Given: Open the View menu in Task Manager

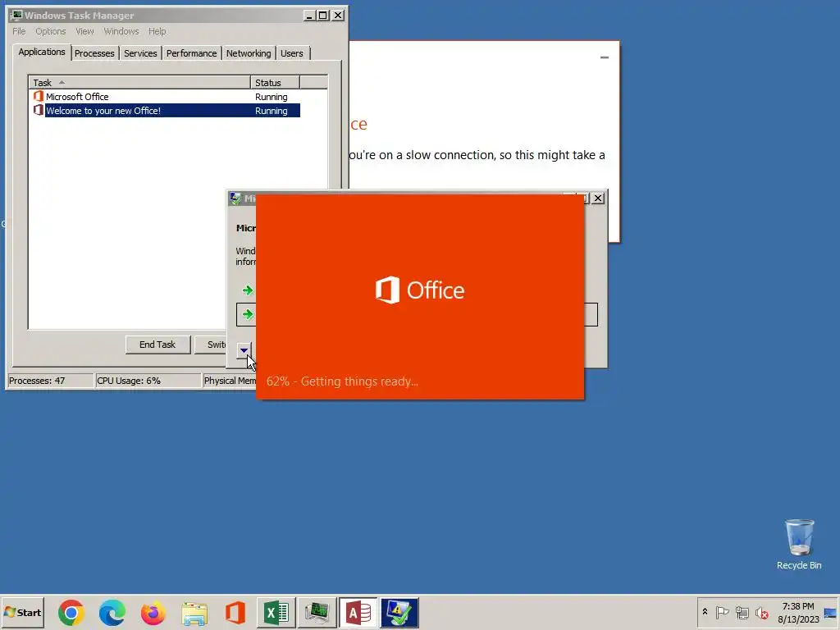Looking at the screenshot, I should 84,31.
